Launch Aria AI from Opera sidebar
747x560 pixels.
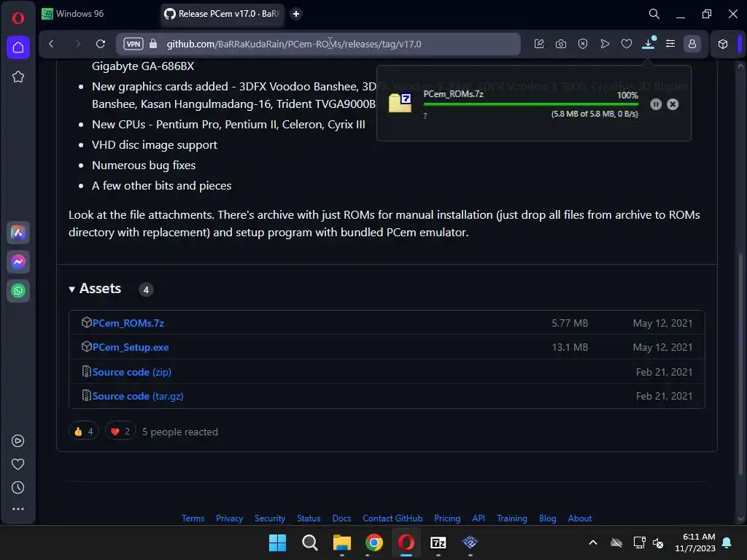coord(18,233)
